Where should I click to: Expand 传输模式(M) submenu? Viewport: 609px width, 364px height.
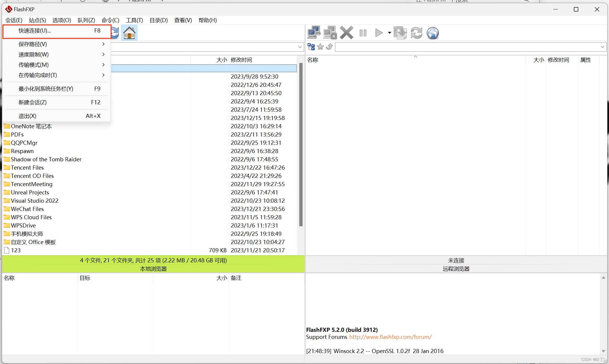point(57,65)
